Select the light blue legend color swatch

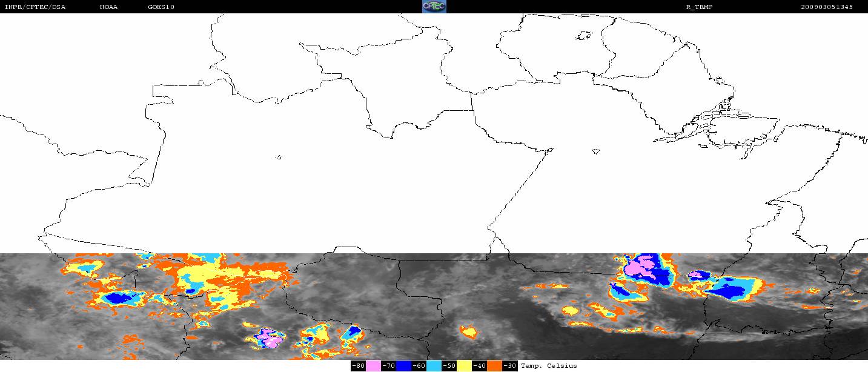pyautogui.click(x=434, y=366)
